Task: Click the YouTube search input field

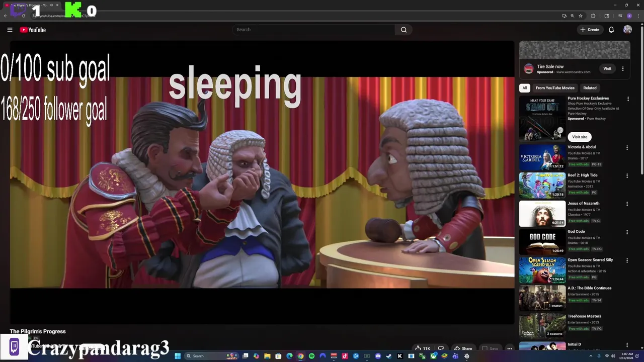Action: tap(314, 30)
